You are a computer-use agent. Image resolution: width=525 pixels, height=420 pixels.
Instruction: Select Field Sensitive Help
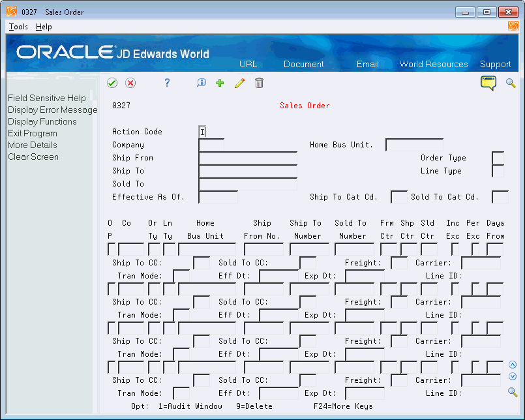pos(47,98)
